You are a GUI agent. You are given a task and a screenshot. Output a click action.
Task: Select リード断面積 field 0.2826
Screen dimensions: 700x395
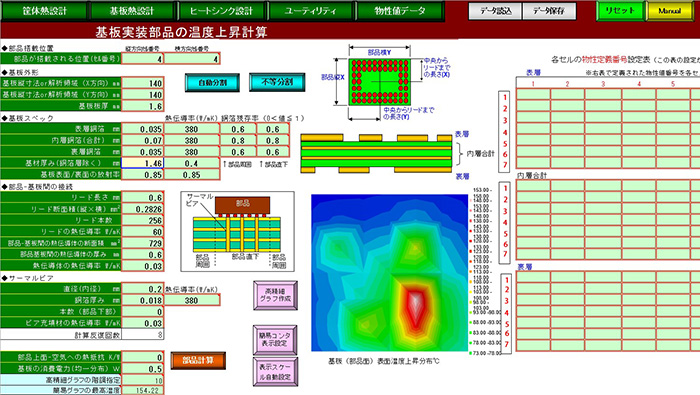[142, 209]
